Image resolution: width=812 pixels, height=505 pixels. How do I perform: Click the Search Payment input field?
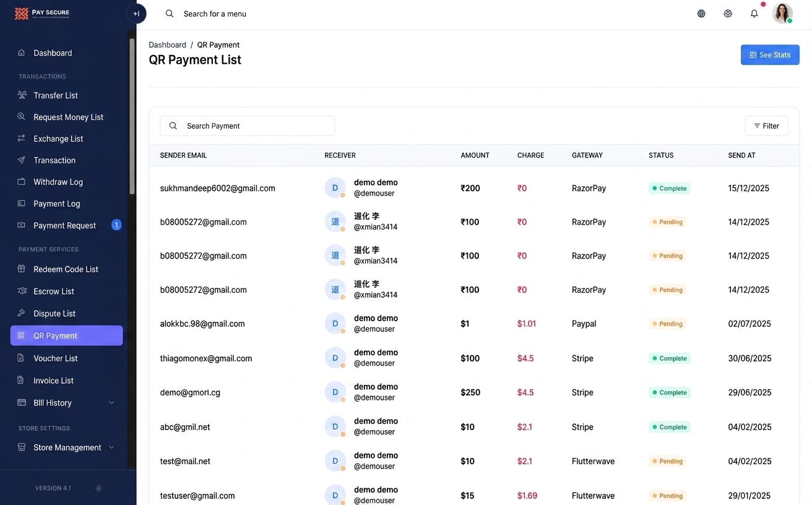click(248, 126)
